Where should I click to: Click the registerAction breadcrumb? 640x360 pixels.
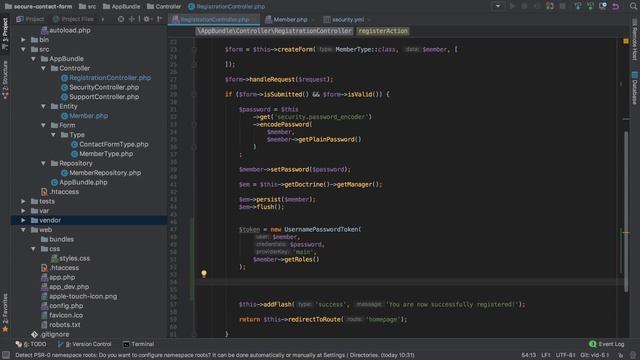click(383, 31)
